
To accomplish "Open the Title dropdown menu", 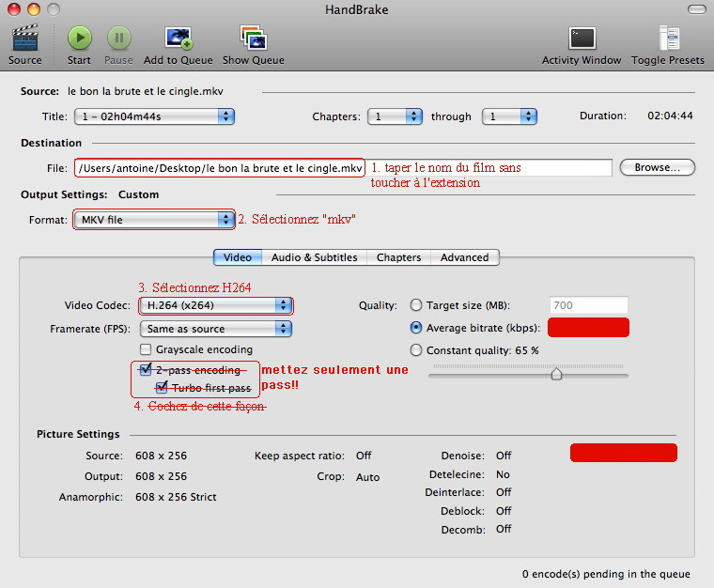I will [154, 116].
